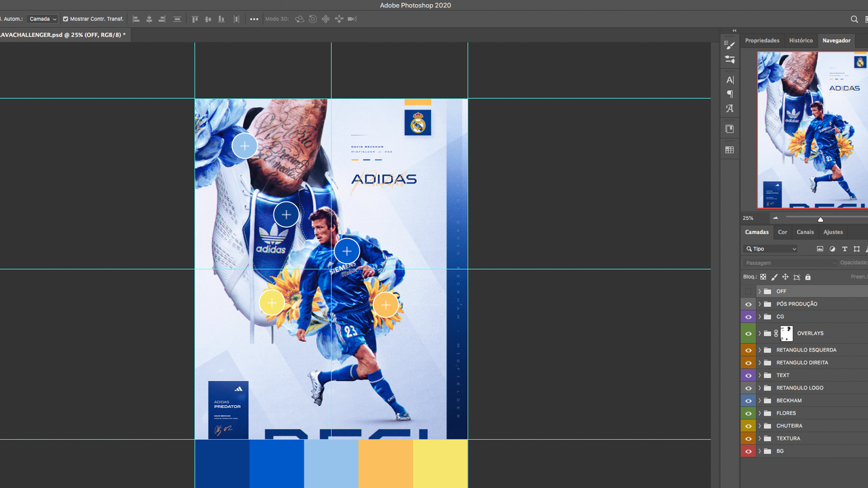Screen dimensions: 868x488
Task: Hide the FLORES layer group
Action: pyautogui.click(x=748, y=413)
